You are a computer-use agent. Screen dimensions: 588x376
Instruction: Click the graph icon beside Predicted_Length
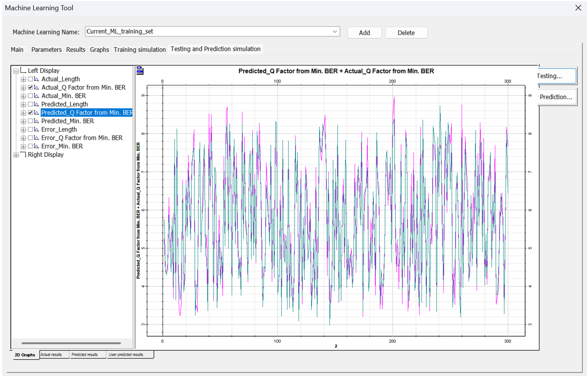tap(36, 104)
